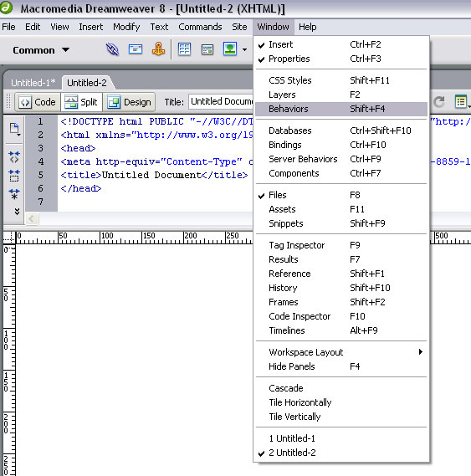The height and width of the screenshot is (476, 471).
Task: Open the Commands menu
Action: [x=200, y=27]
